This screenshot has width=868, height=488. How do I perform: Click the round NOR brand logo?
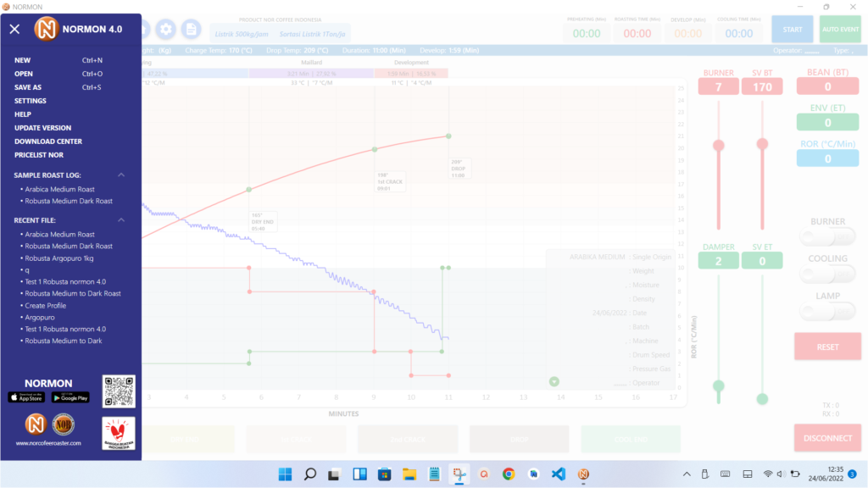(x=63, y=424)
